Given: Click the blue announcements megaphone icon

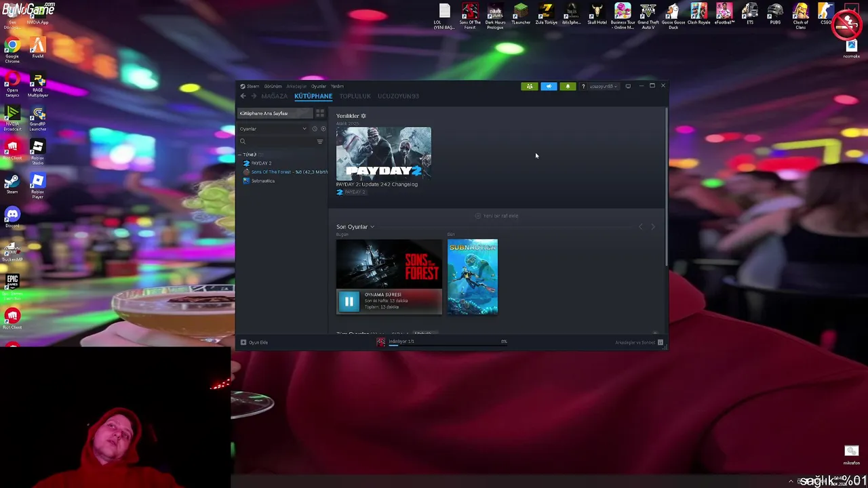Looking at the screenshot, I should tap(549, 86).
